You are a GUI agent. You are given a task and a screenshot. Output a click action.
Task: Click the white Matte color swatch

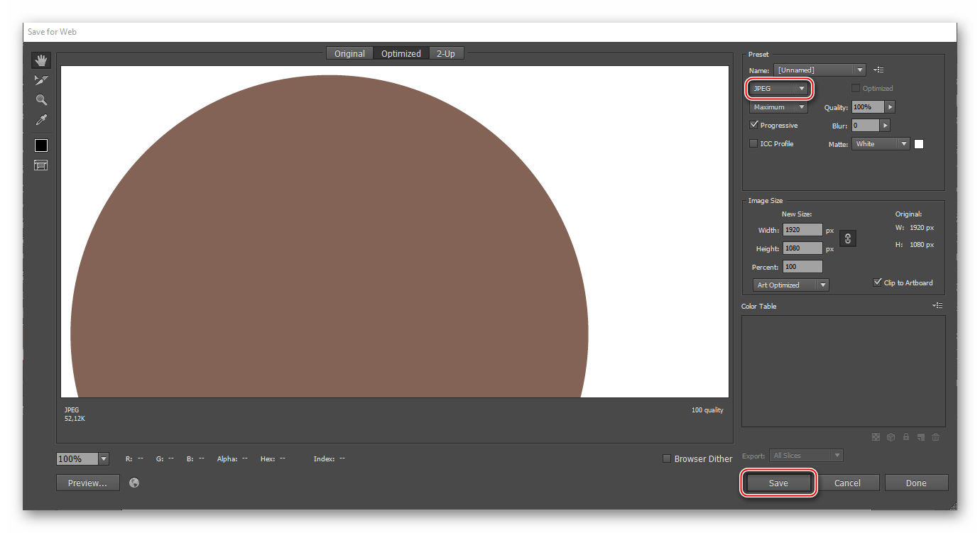tap(919, 143)
